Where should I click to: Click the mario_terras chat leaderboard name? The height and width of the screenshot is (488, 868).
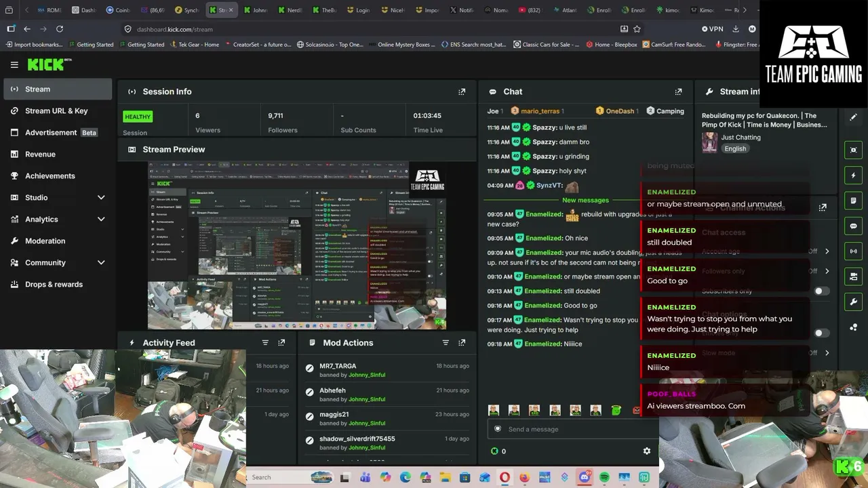[x=540, y=110]
